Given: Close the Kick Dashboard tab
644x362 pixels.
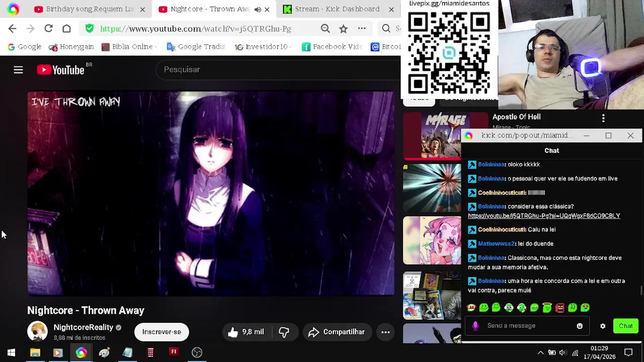Looking at the screenshot, I should pos(391,9).
